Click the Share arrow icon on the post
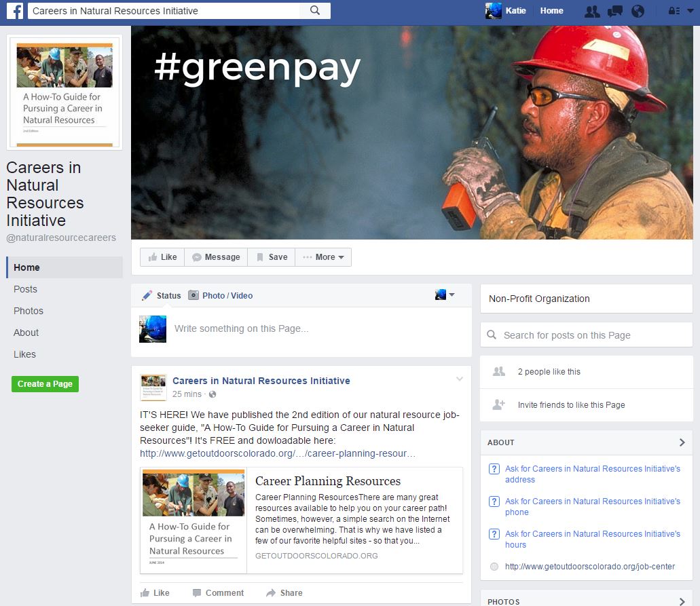700x606 pixels. pos(270,592)
